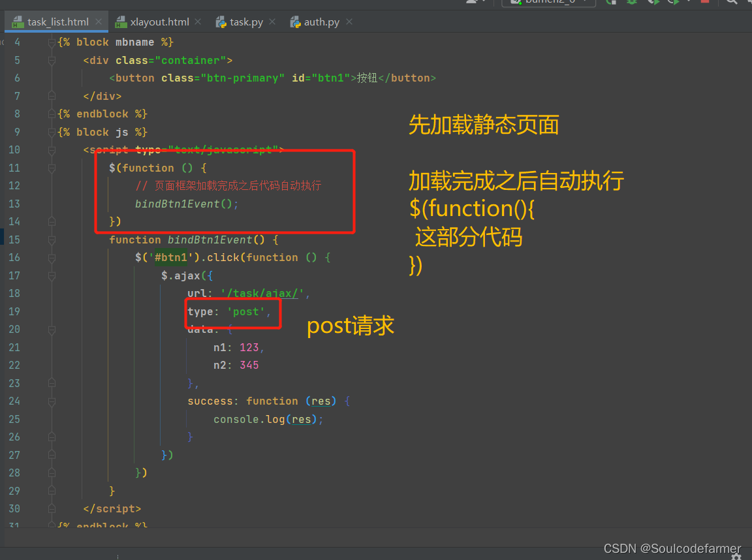Click line number 12 in the gutter
752x560 pixels.
14,186
